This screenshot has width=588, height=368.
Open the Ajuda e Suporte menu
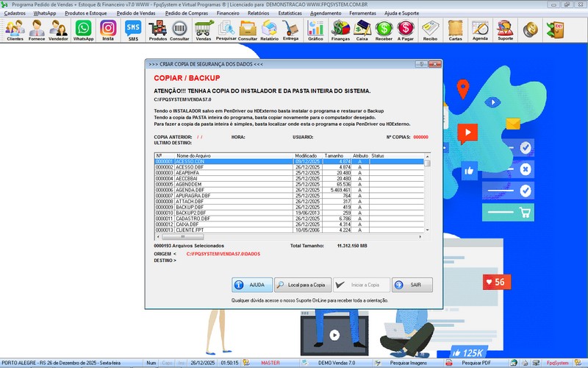tap(401, 13)
